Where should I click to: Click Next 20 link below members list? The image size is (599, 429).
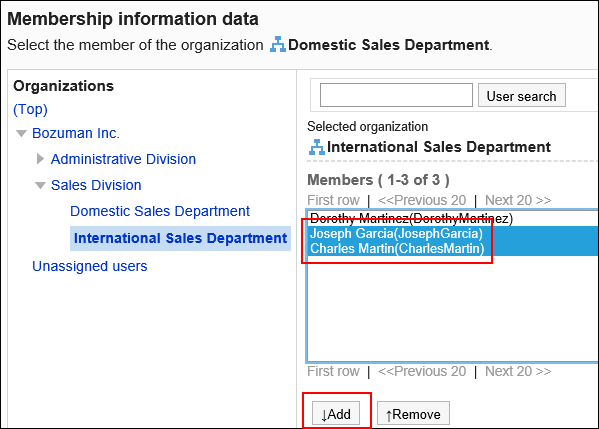point(518,371)
